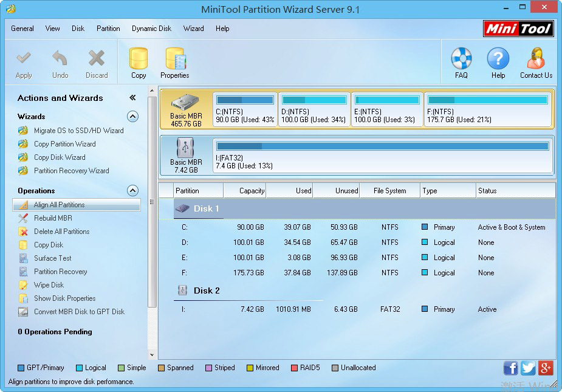Click the GPT/Primary legend color swatch
The image size is (562, 392).
(21, 368)
